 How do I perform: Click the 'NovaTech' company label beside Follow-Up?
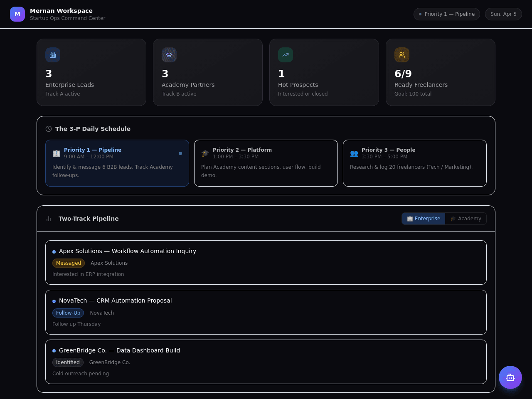coord(102,313)
